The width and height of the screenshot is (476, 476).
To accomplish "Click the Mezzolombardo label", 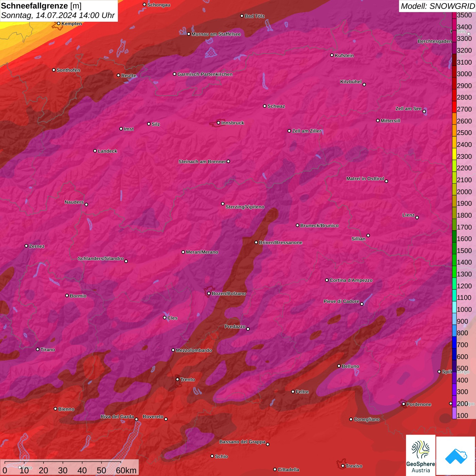I will coord(194,350).
